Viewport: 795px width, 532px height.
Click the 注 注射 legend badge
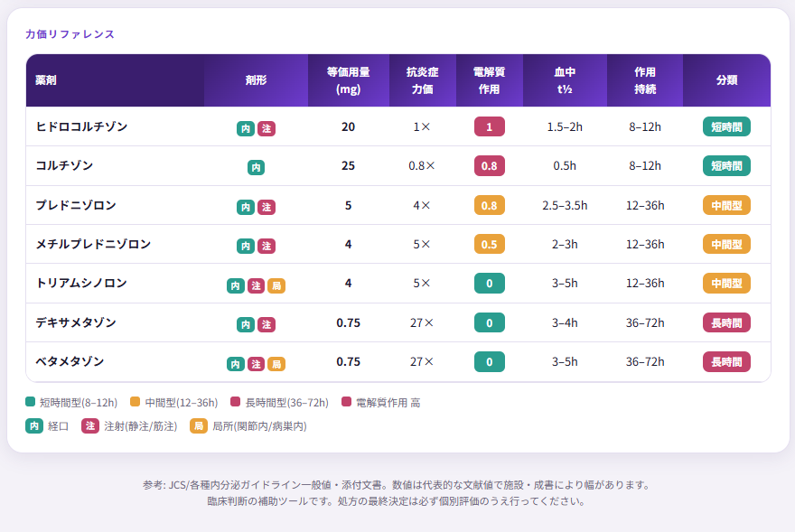(90, 425)
